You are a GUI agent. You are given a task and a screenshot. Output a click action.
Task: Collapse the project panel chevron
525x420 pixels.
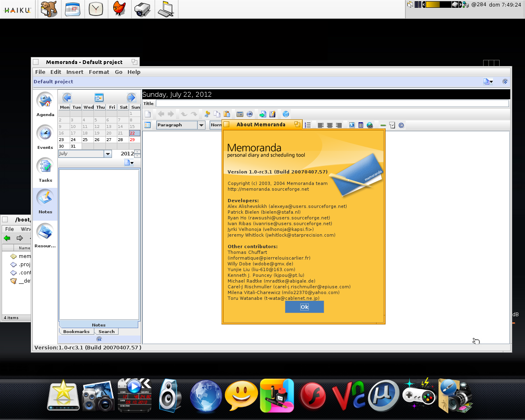(505, 82)
